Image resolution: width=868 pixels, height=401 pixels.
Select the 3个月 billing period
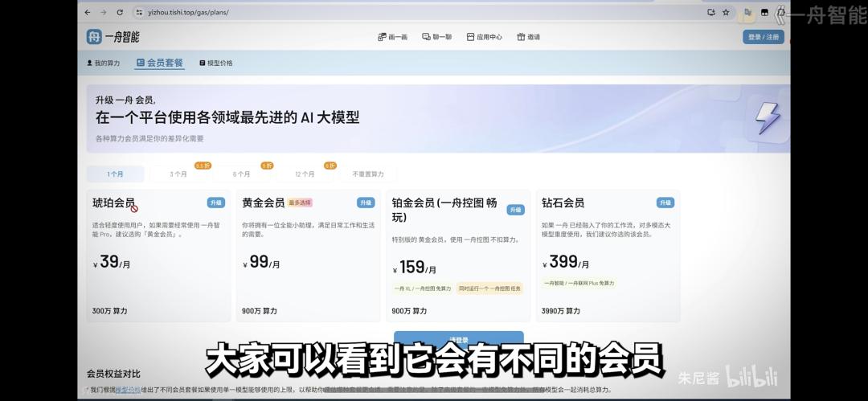(178, 174)
